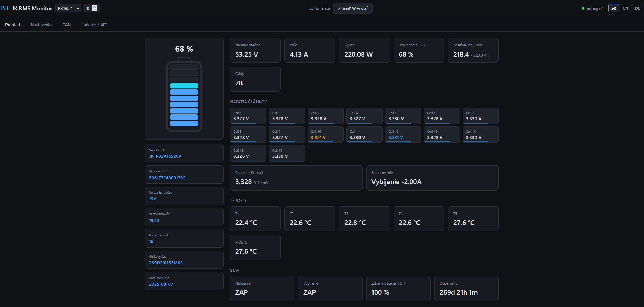The width and height of the screenshot is (644, 307).
Task: Switch language to DE
Action: pos(638,8)
